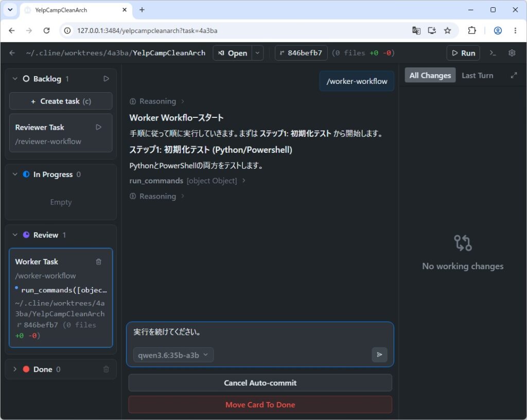Delete Worker Task with trash icon

click(x=98, y=262)
